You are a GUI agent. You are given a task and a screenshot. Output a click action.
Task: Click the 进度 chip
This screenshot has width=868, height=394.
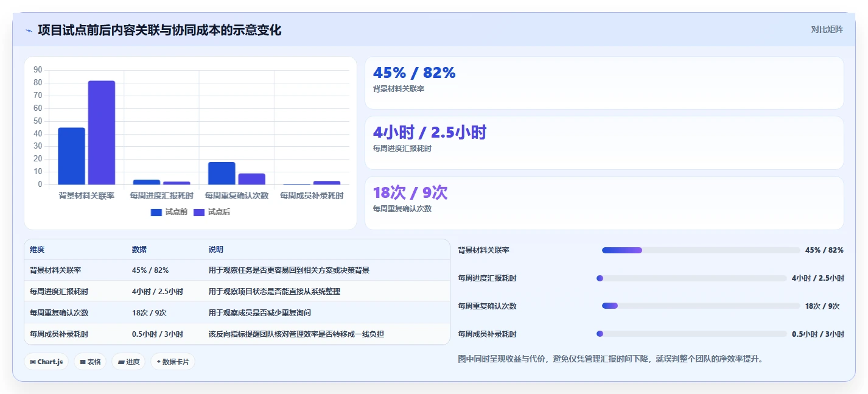click(x=128, y=362)
